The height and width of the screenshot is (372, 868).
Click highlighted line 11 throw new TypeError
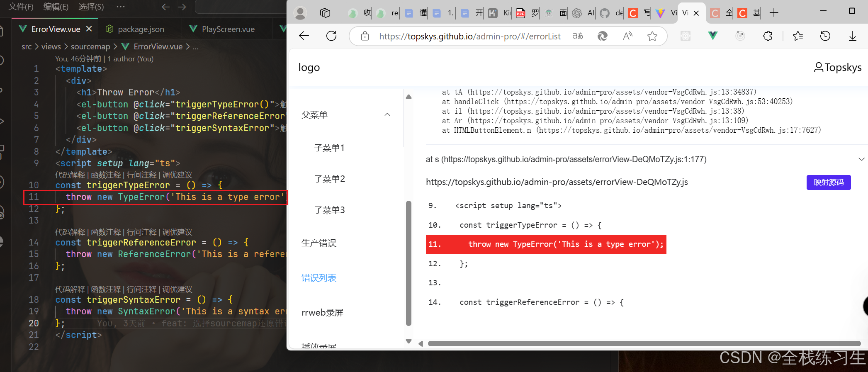click(546, 244)
